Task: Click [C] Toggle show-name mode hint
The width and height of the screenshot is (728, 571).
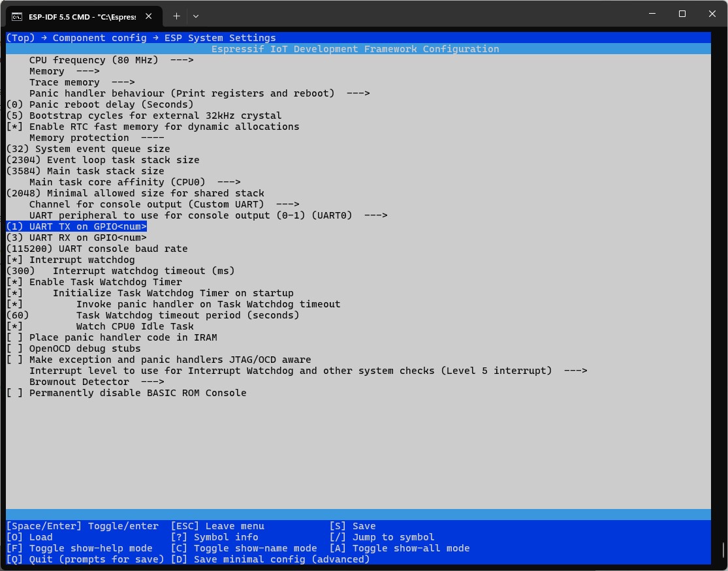Action: 244,548
